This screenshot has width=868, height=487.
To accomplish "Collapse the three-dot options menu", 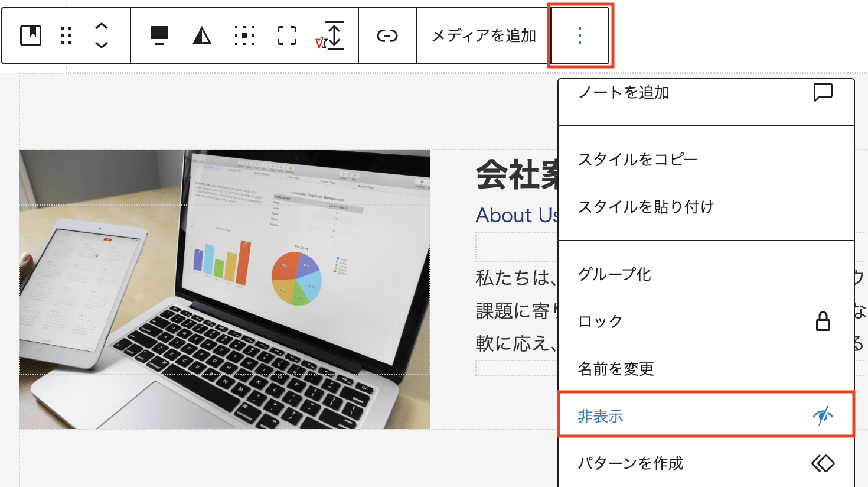I will coord(580,35).
